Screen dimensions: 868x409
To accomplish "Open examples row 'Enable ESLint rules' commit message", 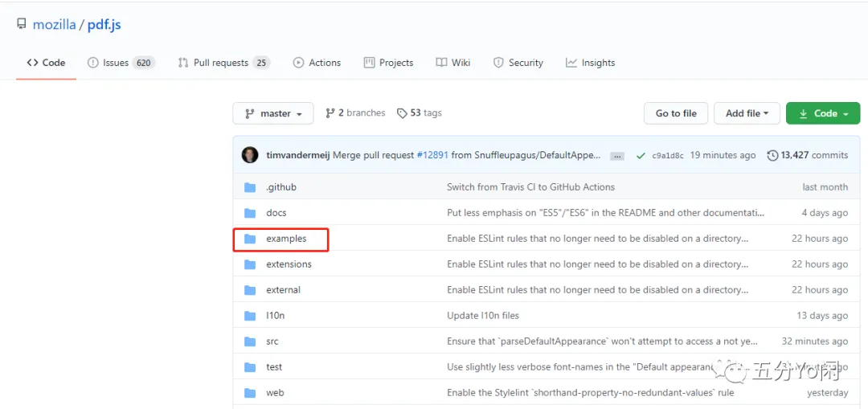I will [x=598, y=239].
